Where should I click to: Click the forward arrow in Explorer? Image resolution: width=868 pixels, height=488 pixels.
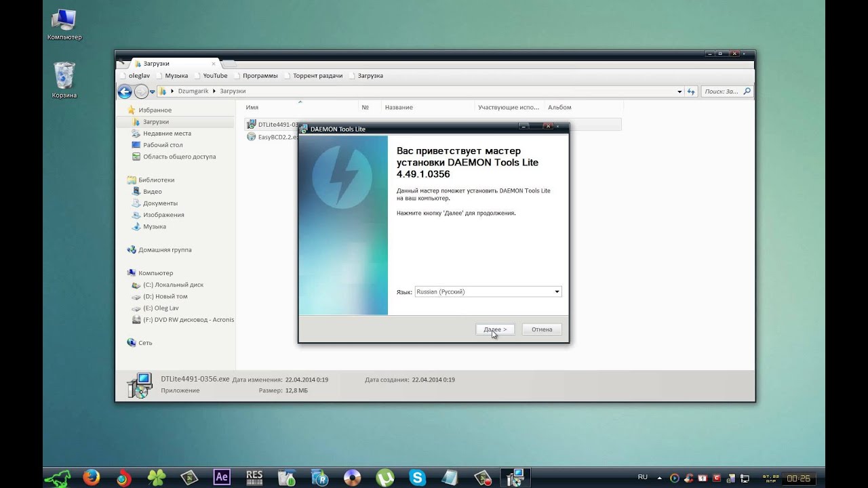(x=141, y=91)
